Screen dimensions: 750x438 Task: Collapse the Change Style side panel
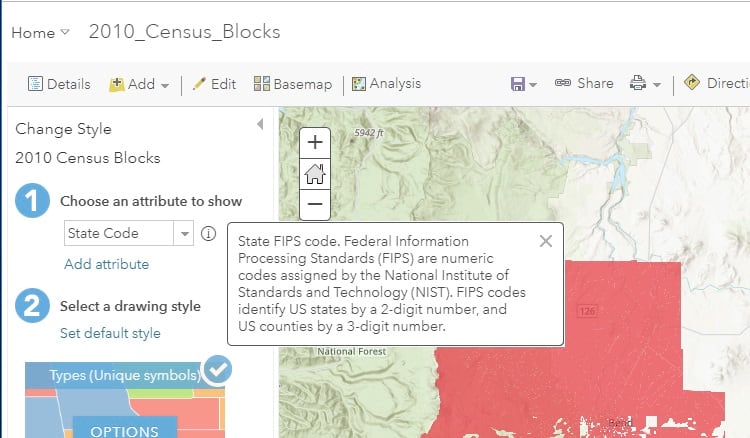point(260,125)
